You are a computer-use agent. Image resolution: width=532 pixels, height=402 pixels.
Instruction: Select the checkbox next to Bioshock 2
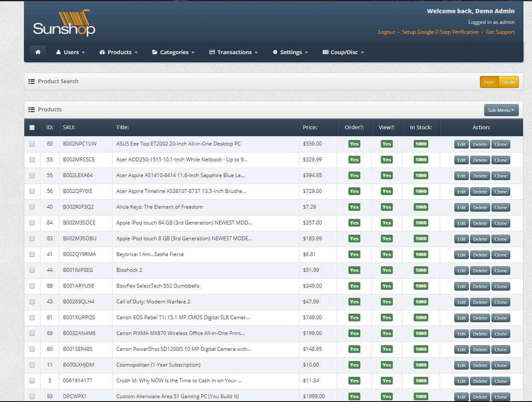(32, 270)
